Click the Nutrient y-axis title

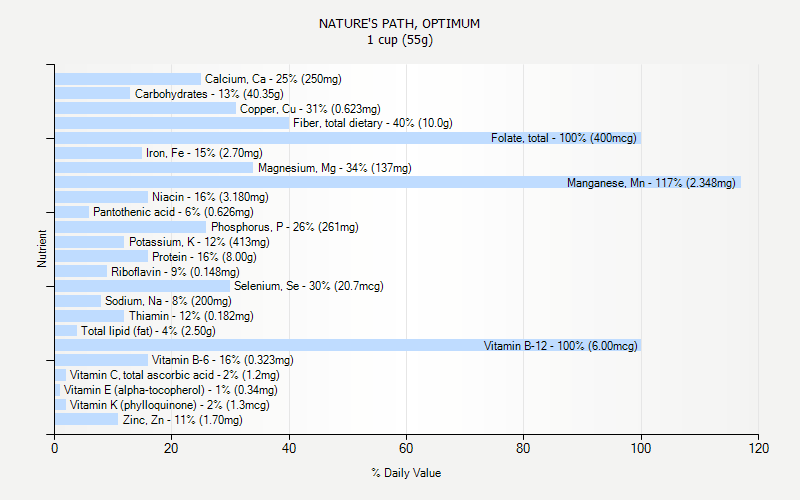[42, 248]
